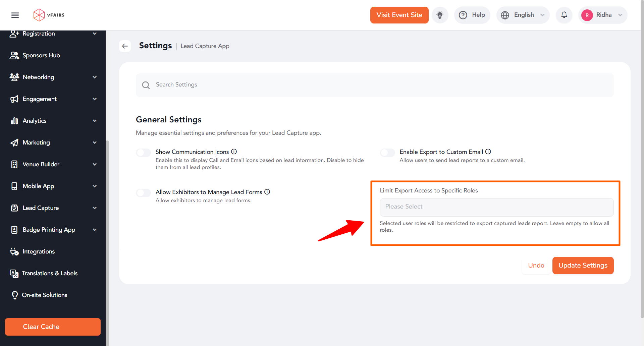Toggle Enable Export to Custom Email switch
This screenshot has height=346, width=644.
tap(387, 153)
